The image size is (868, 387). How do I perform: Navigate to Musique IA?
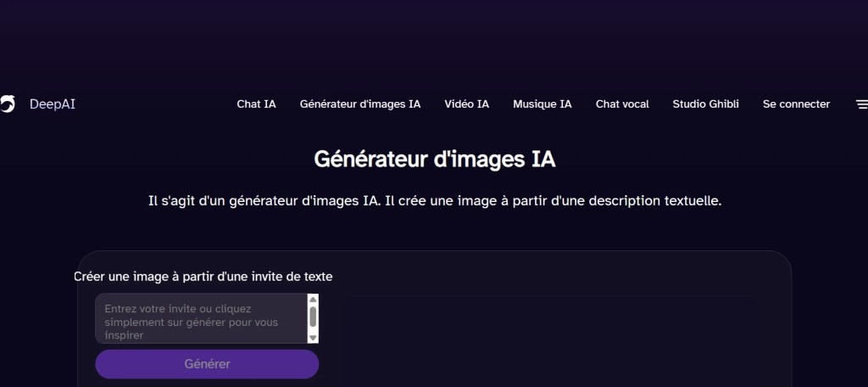pyautogui.click(x=542, y=104)
